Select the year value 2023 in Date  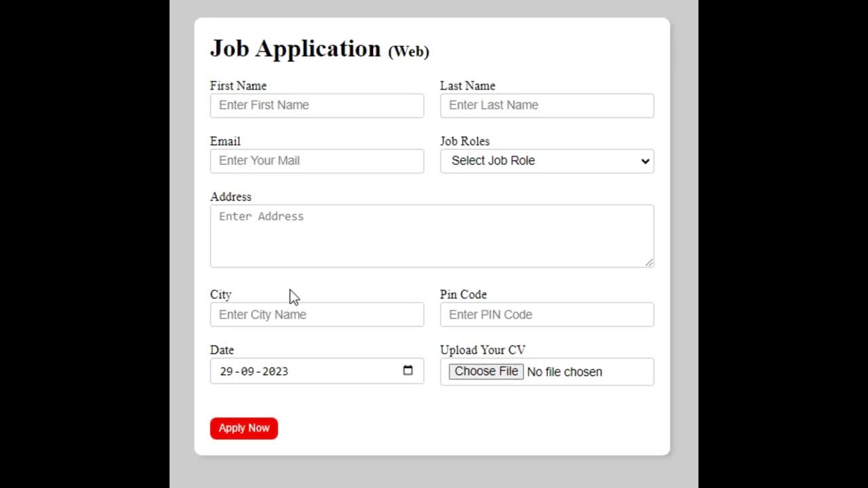275,371
